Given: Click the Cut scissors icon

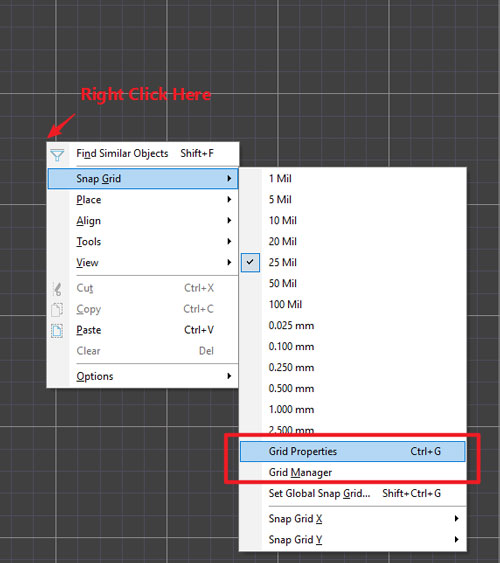Looking at the screenshot, I should tap(57, 289).
